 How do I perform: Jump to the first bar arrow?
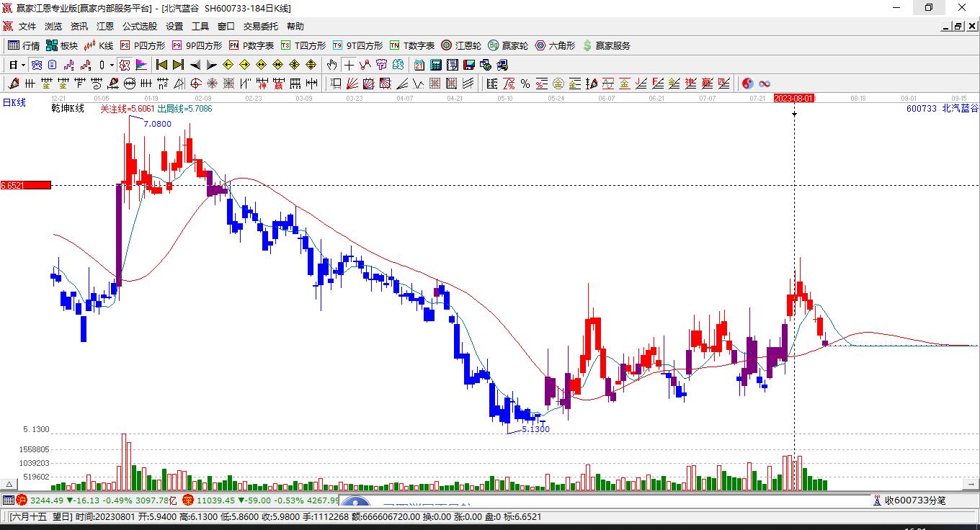tap(162, 64)
